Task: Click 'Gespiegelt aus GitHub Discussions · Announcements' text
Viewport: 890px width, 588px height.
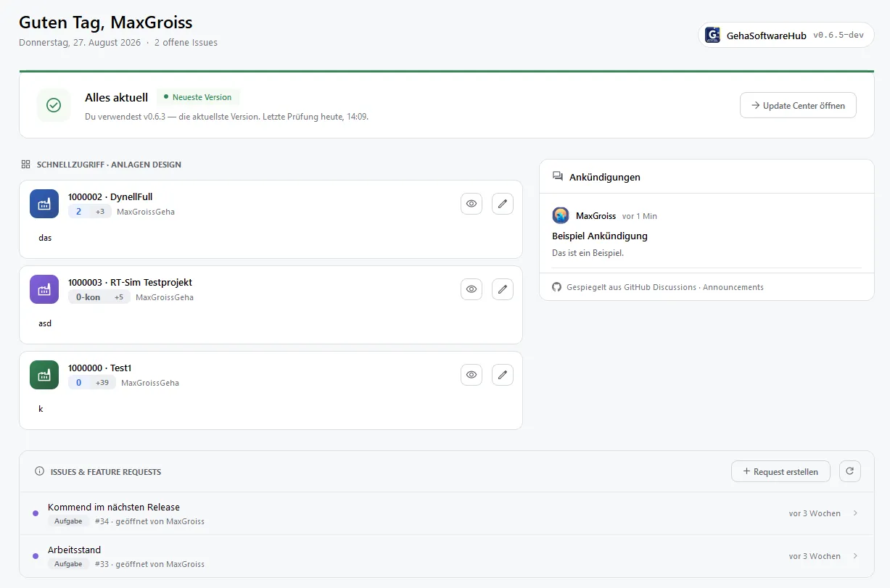Action: [665, 287]
